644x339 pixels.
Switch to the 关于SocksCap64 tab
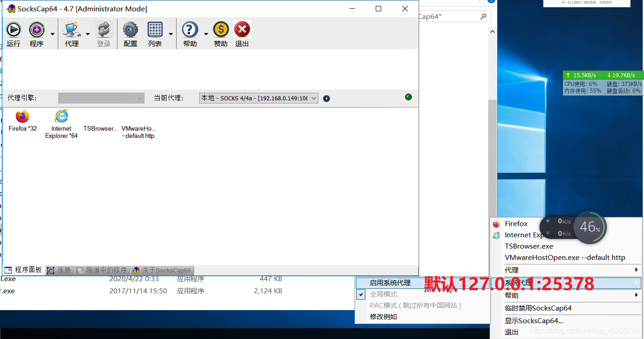coord(163,270)
